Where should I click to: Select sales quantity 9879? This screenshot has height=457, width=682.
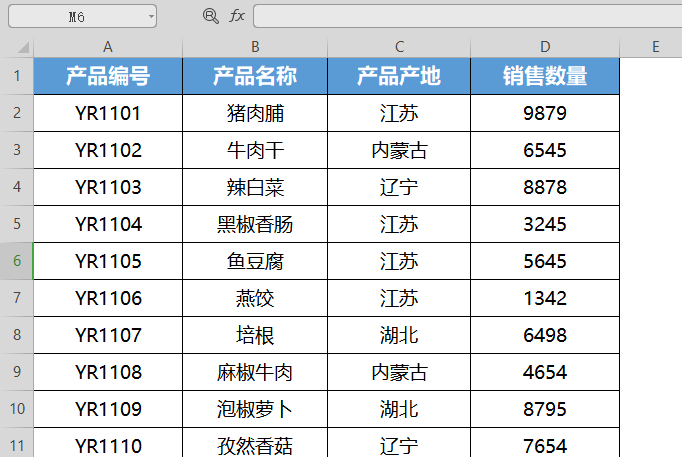click(x=545, y=113)
